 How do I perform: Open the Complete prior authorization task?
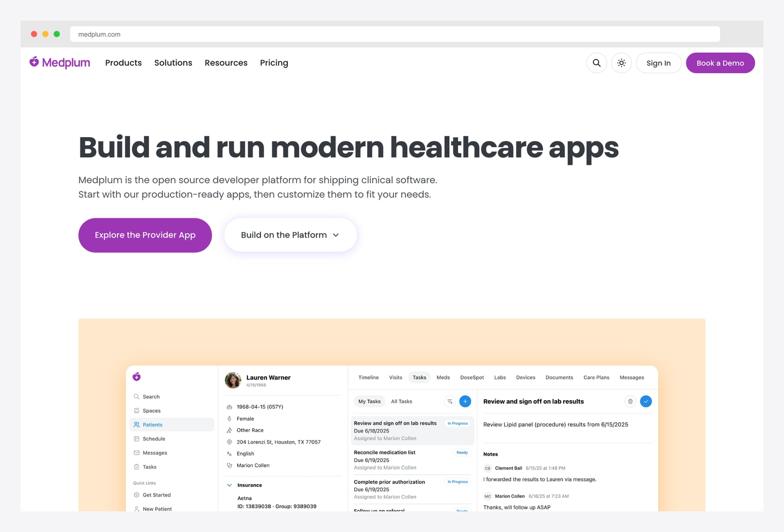412,489
